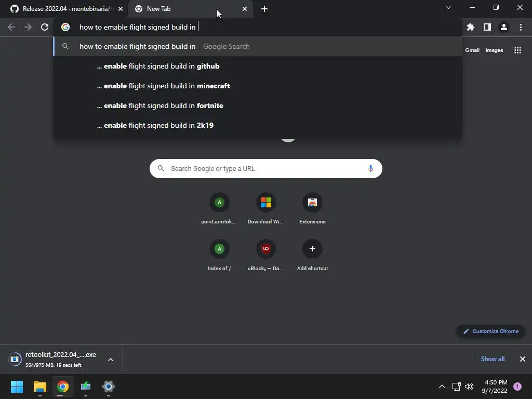Choose the 'how to emable flight signed build in' Google Search suggestion

(258, 46)
